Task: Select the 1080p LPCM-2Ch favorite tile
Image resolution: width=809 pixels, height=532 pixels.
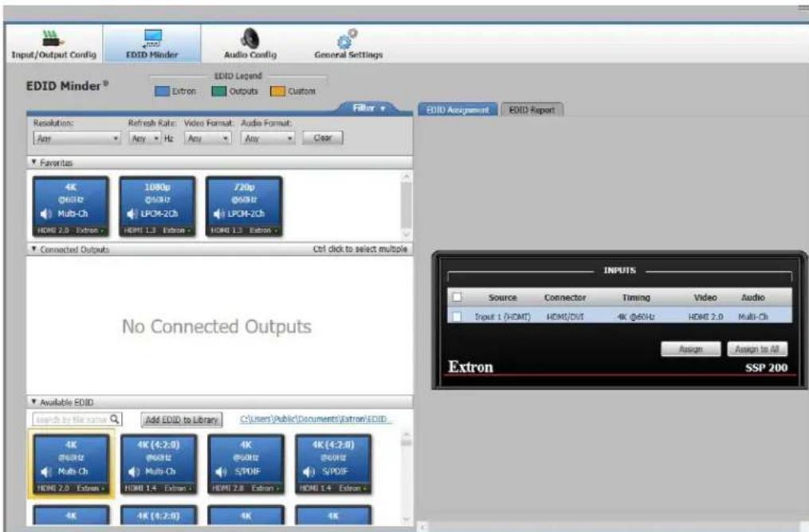Action: (x=157, y=206)
